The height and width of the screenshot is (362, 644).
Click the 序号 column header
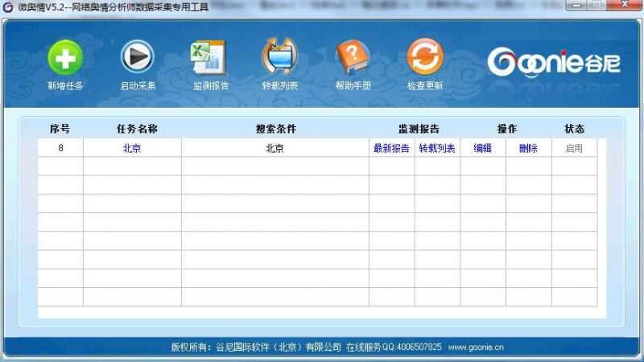(60, 129)
